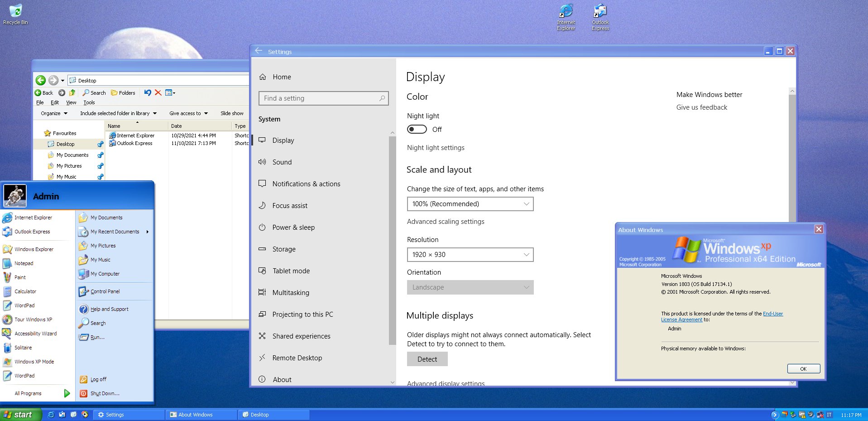This screenshot has width=868, height=421.
Task: Click the Folders button in Explorer toolbar
Action: 123,92
